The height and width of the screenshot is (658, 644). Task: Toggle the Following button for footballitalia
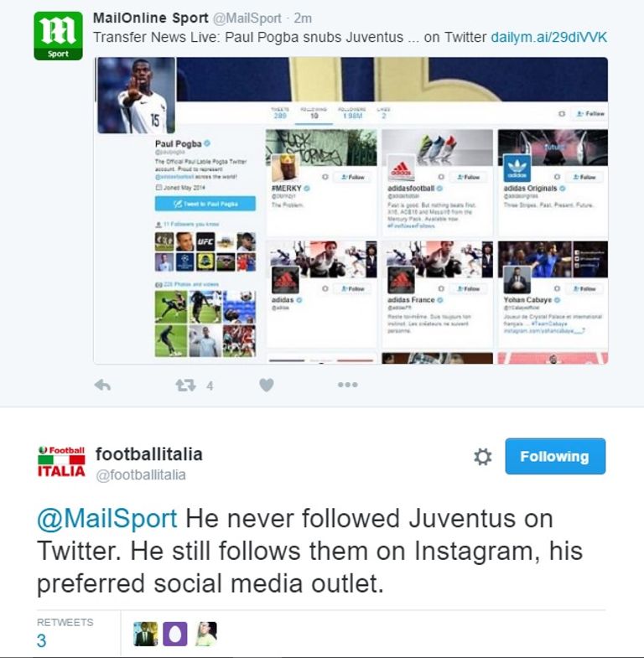pos(555,456)
